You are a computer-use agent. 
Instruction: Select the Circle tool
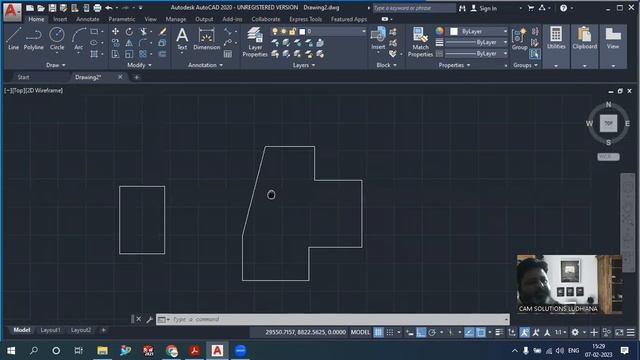point(57,39)
